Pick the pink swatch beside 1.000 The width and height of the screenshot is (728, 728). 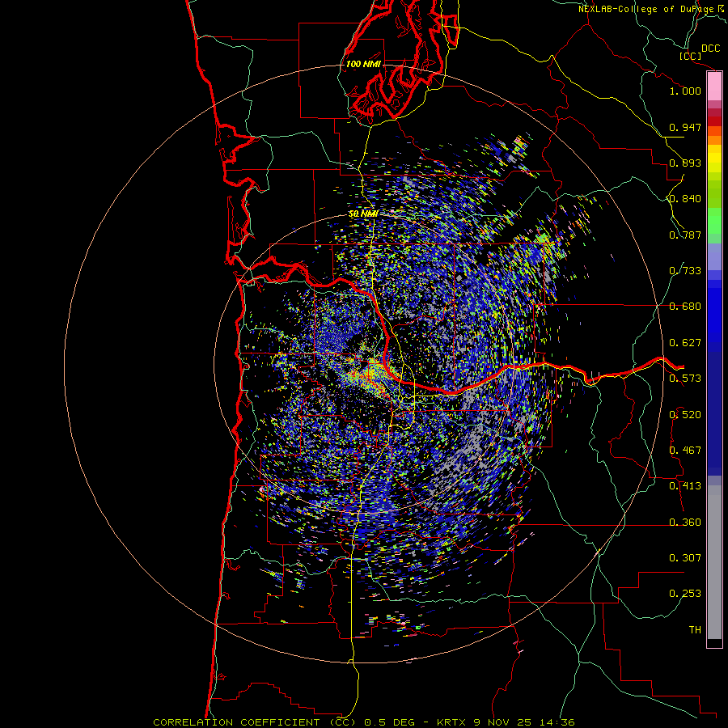(714, 87)
